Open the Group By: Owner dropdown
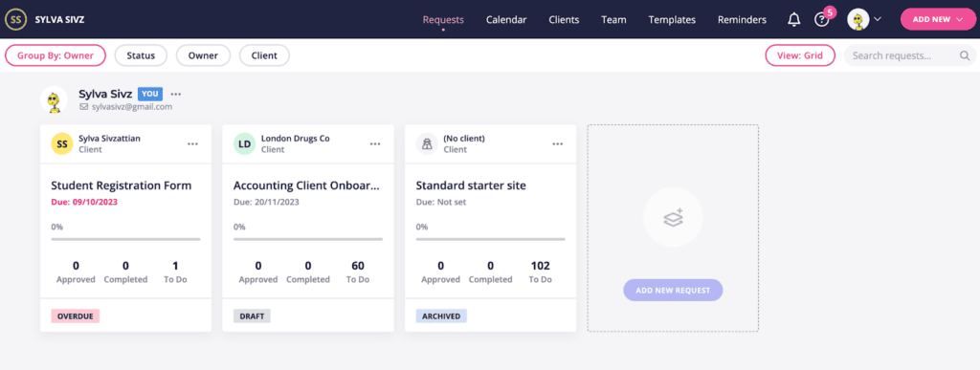 pyautogui.click(x=55, y=55)
